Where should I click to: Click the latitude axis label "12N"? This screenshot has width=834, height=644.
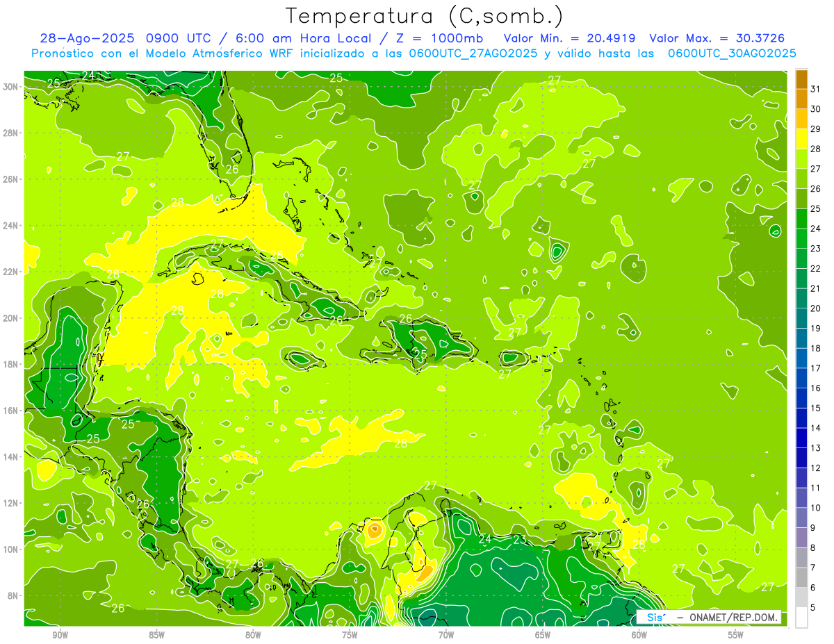12,503
